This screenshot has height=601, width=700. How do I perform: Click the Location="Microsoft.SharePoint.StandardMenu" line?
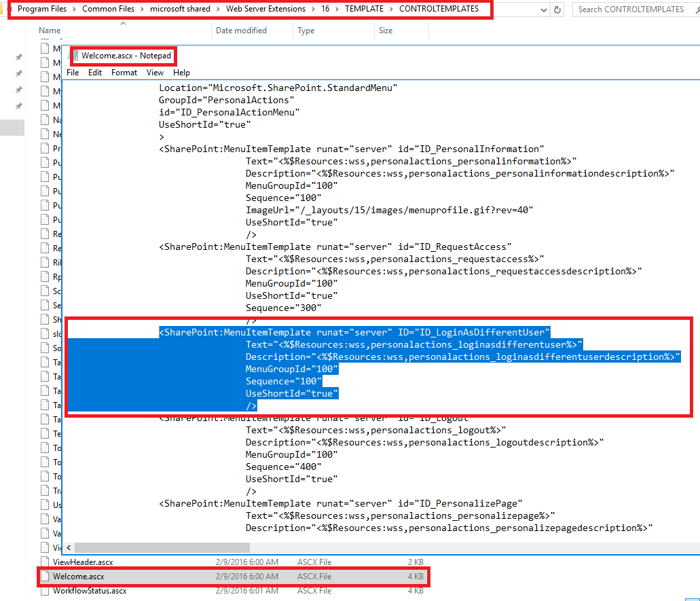(278, 88)
